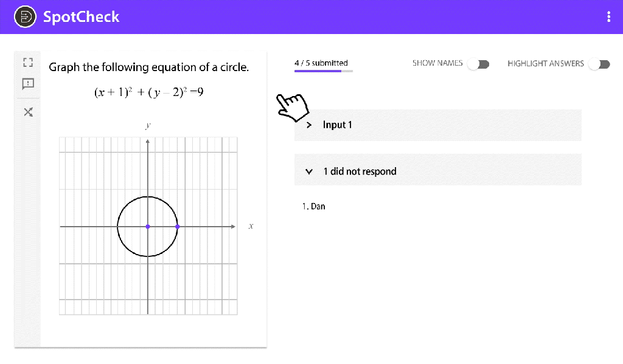The height and width of the screenshot is (364, 623).
Task: Click the 1 did not respond header
Action: 438,170
